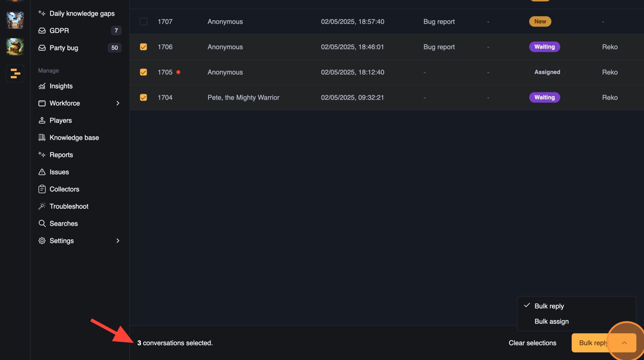This screenshot has height=360, width=644.
Task: Open Issues via the warning triangle icon
Action: 42,172
